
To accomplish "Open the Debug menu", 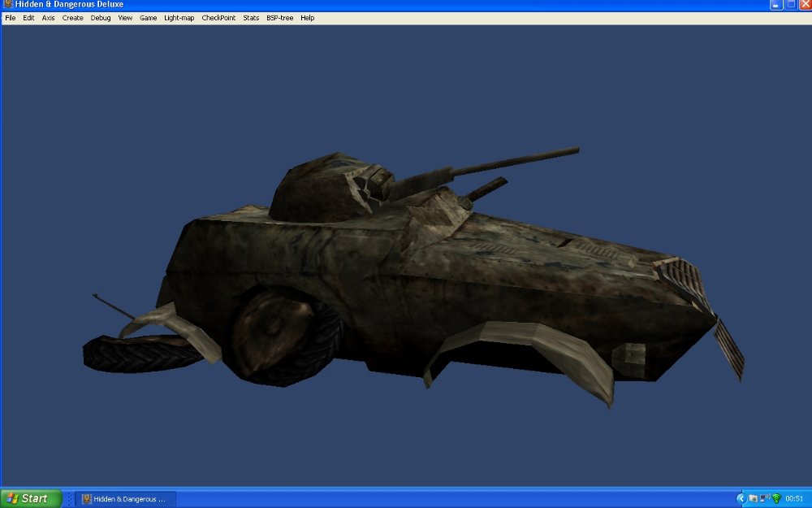I will 101,18.
